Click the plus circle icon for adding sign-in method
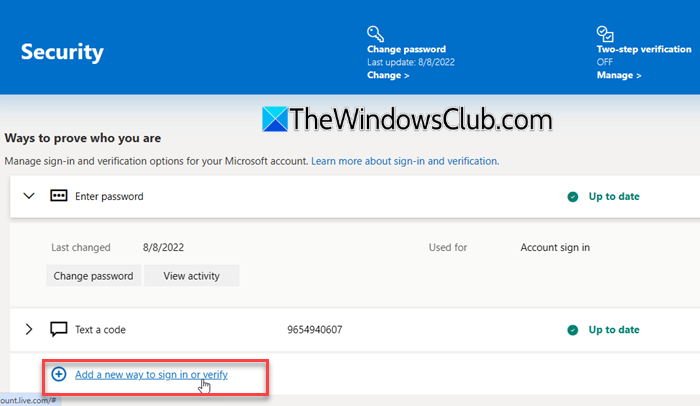700x406 pixels. tap(58, 374)
